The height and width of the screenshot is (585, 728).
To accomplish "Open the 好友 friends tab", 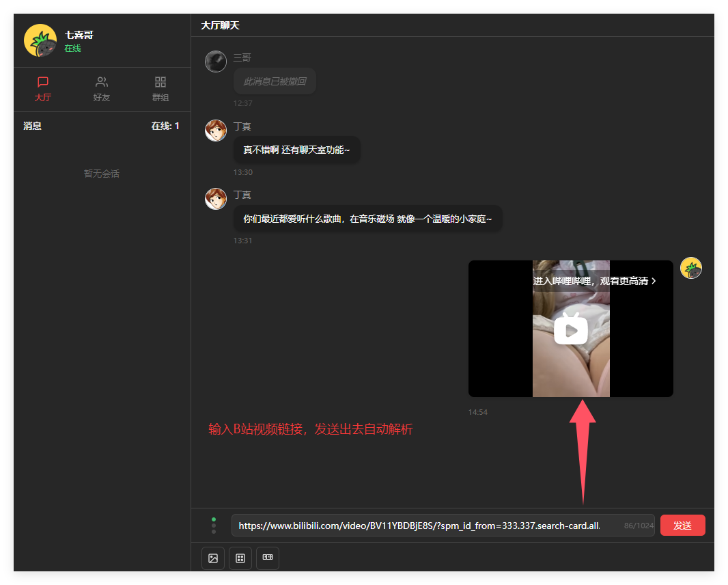I will point(102,89).
